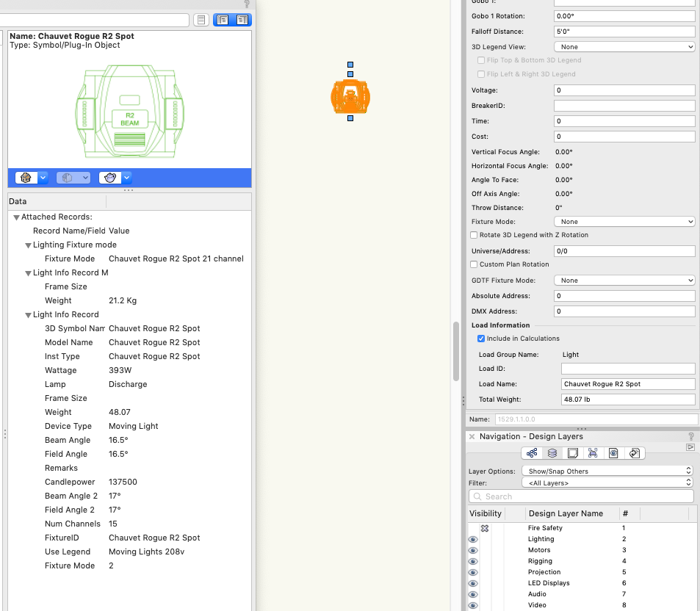The height and width of the screenshot is (611, 700).
Task: Select the Rigging layer name
Action: coord(540,561)
